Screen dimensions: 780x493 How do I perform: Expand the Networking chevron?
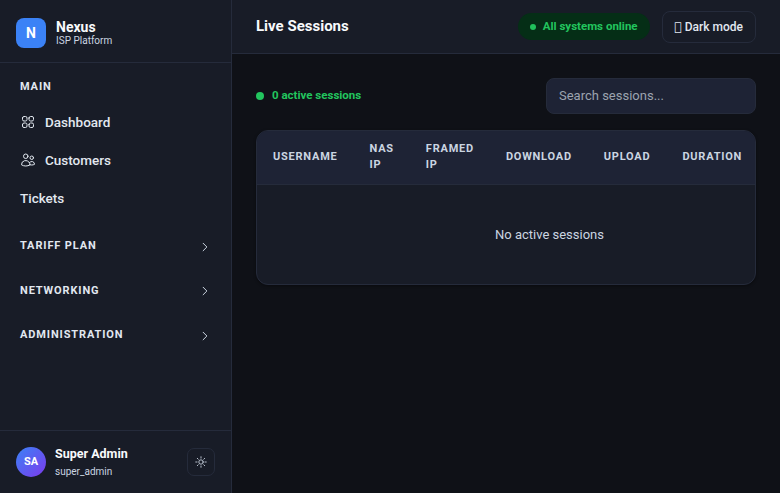coord(204,291)
